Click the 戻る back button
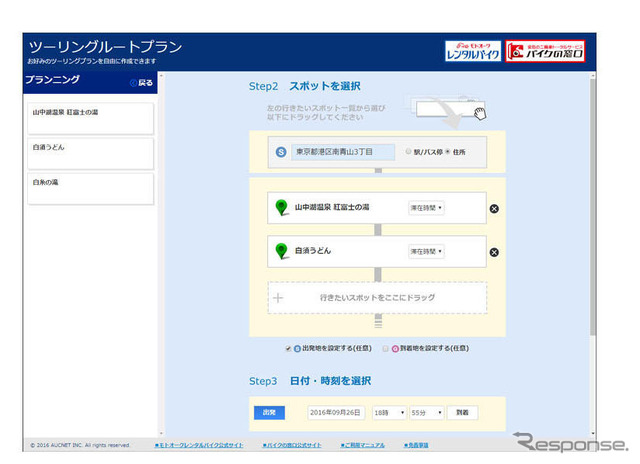 142,83
